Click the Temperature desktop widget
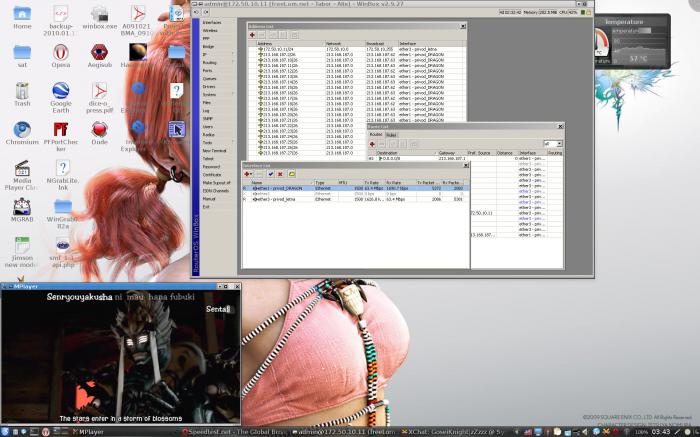Viewport: 700px width, 437px height. [x=632, y=41]
